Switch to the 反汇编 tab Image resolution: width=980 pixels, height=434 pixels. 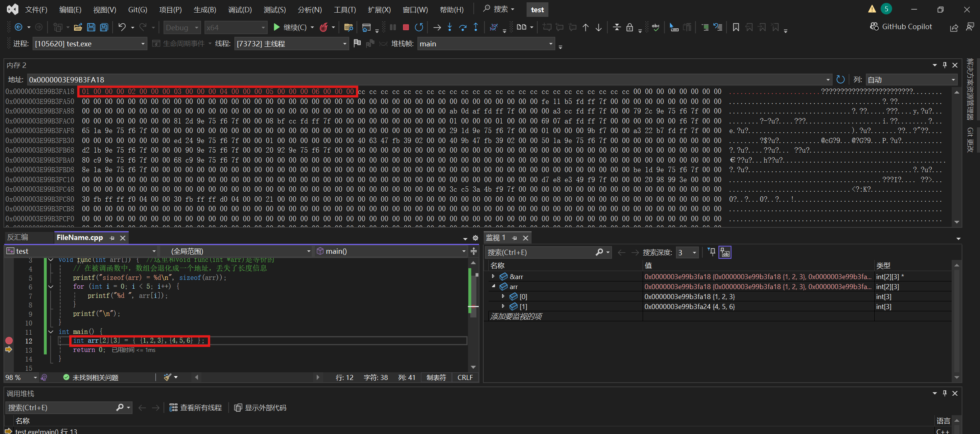click(18, 237)
